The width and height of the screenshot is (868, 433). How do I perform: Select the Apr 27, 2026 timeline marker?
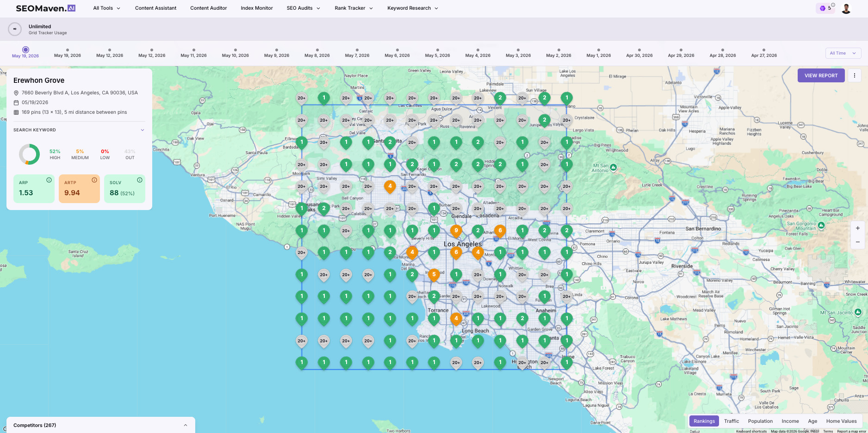pyautogui.click(x=763, y=50)
